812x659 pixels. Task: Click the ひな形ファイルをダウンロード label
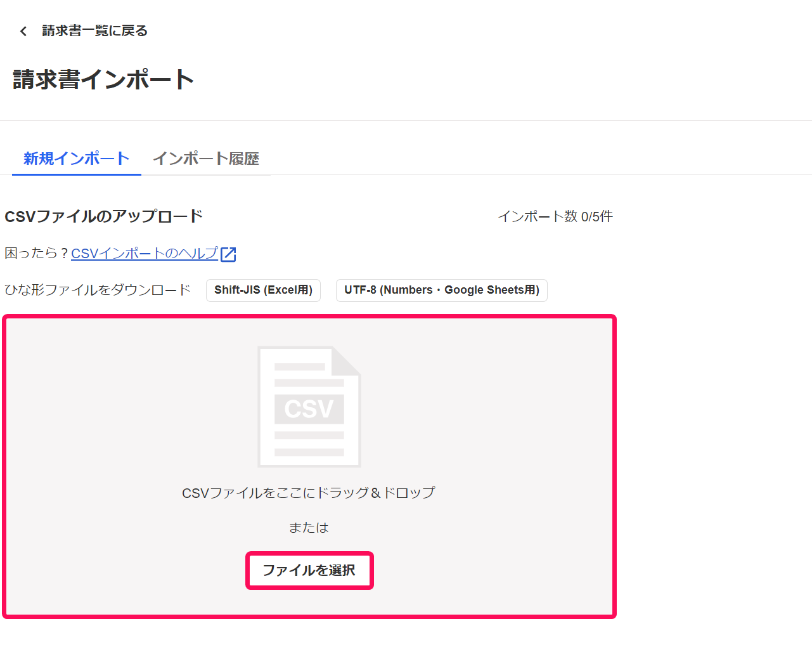click(x=98, y=290)
